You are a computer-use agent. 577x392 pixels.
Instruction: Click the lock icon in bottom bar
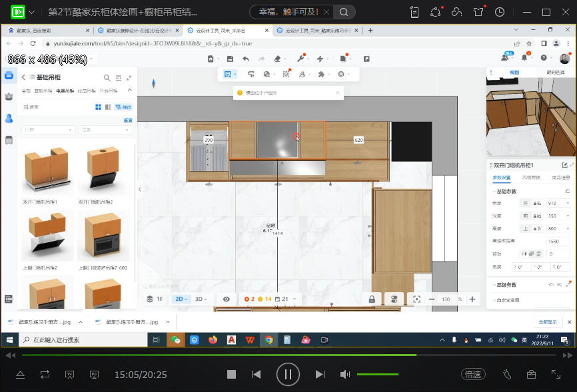[x=371, y=299]
